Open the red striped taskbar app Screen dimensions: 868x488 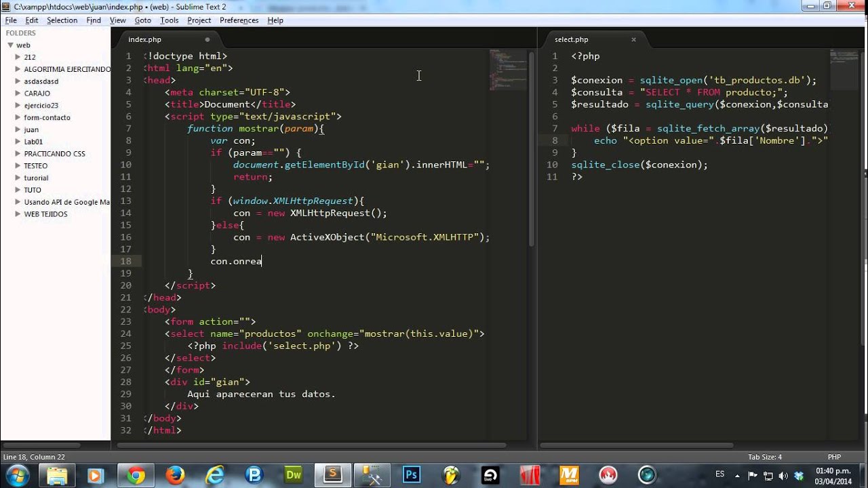pyautogui.click(x=530, y=474)
